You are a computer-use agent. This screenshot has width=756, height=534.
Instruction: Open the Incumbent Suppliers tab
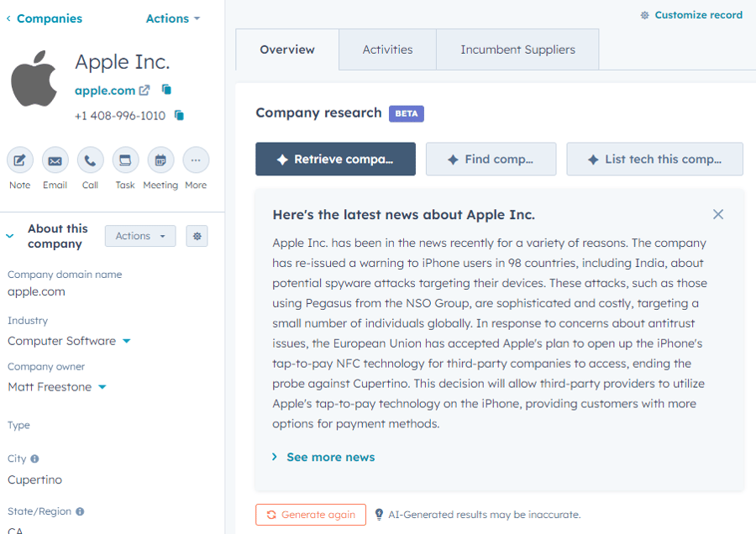click(517, 50)
